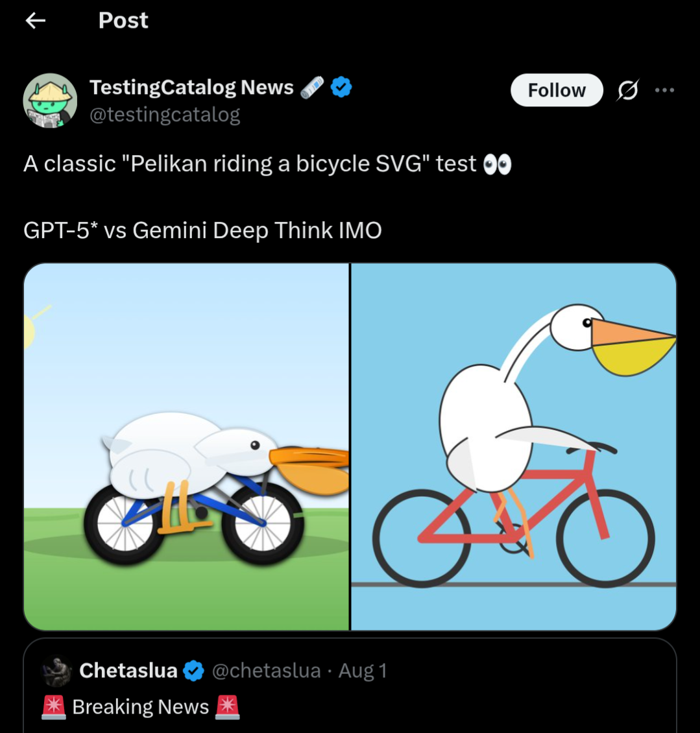Viewport: 700px width, 733px height.
Task: Open the Gemini pelican on red bicycle image
Action: coord(513,446)
